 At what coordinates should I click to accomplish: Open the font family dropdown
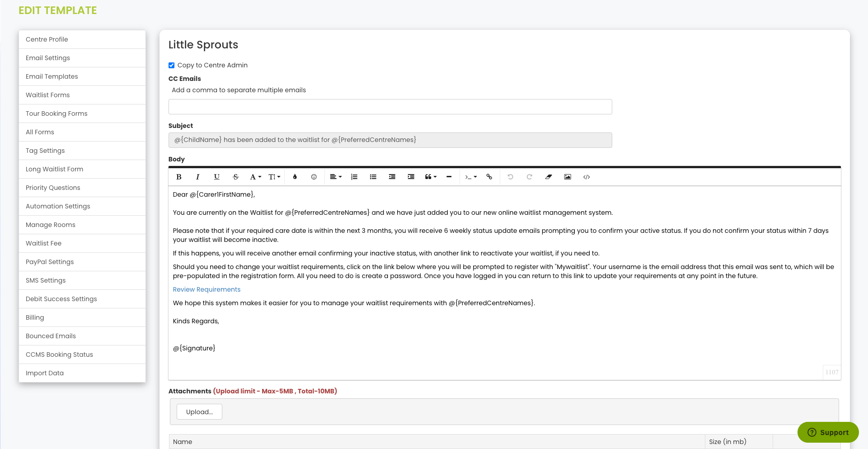tap(255, 177)
